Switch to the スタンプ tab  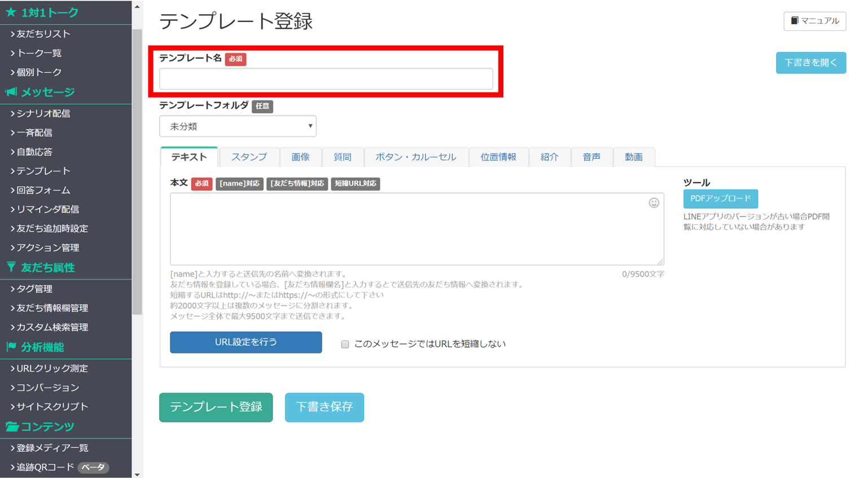[x=249, y=157]
